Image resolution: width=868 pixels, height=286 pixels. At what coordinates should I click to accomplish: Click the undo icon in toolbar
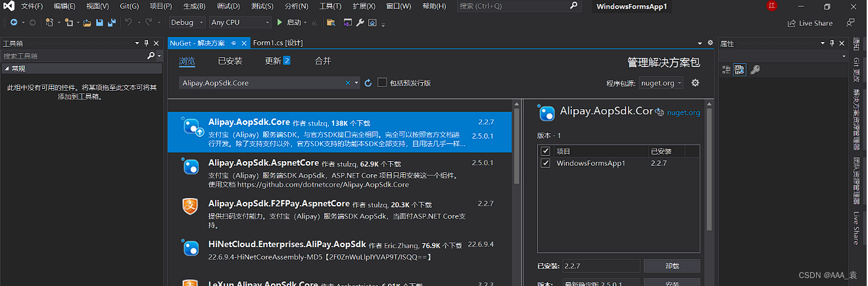point(129,22)
